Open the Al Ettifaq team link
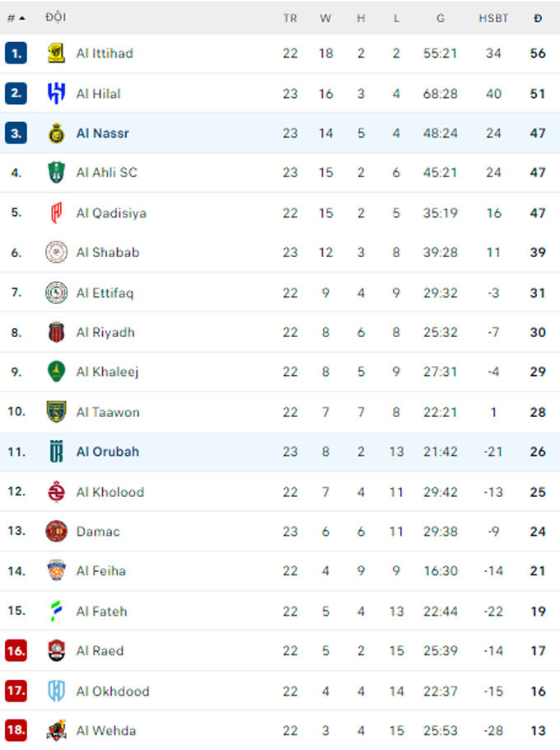The height and width of the screenshot is (750, 560). pos(105,293)
